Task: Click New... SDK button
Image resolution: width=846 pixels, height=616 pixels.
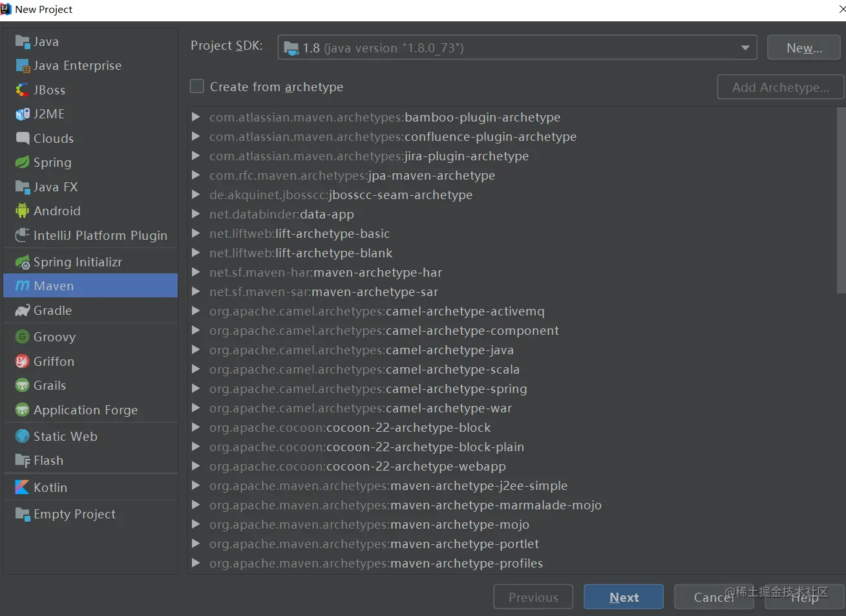Action: (804, 48)
